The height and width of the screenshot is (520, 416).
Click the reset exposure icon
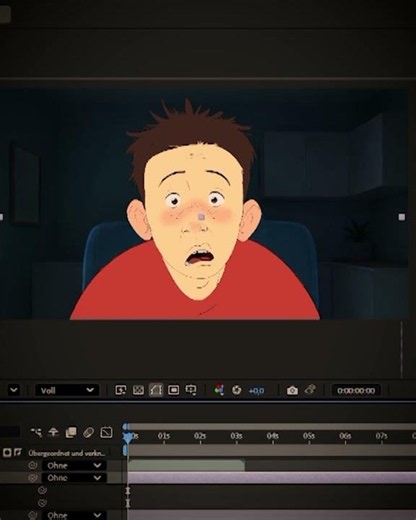236,390
